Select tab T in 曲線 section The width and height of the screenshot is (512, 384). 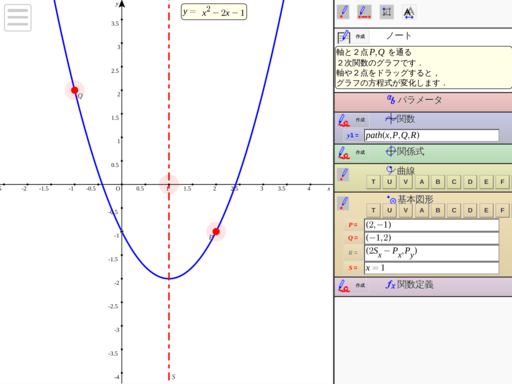coord(373,182)
